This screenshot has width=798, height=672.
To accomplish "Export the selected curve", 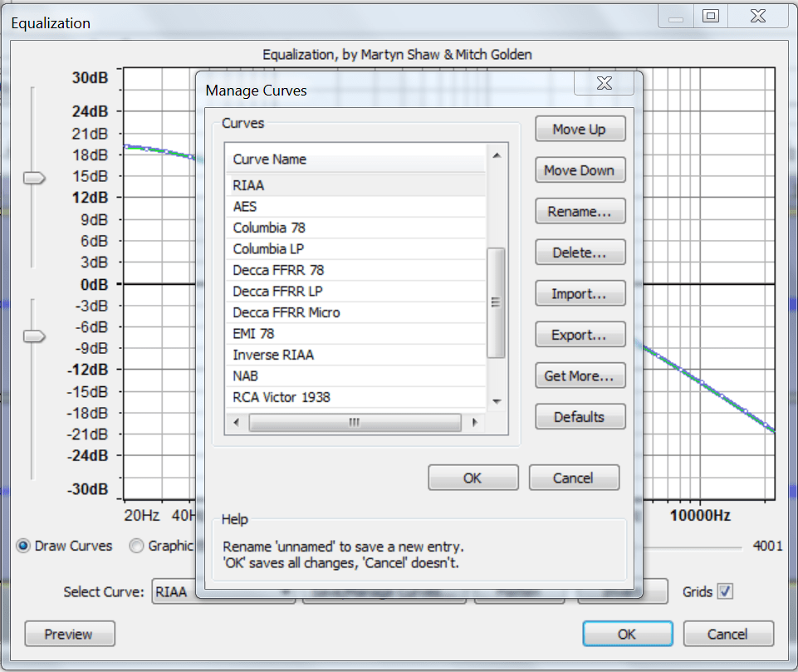I will pyautogui.click(x=580, y=334).
